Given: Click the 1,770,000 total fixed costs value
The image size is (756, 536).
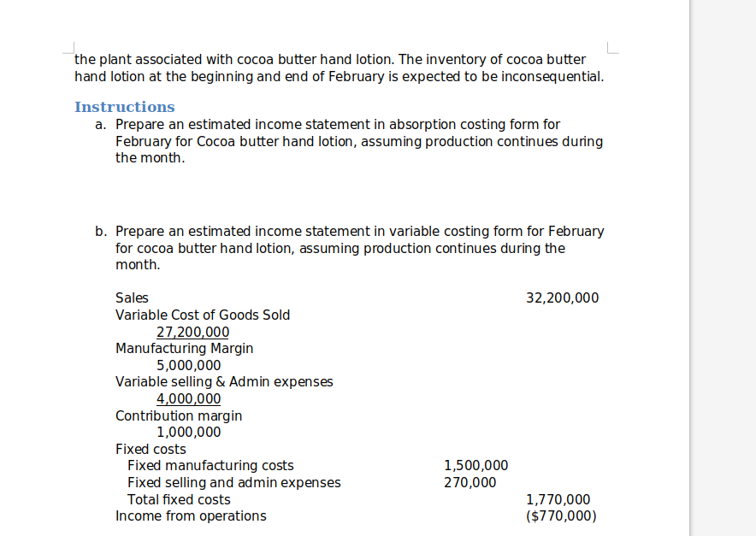Looking at the screenshot, I should 558,500.
